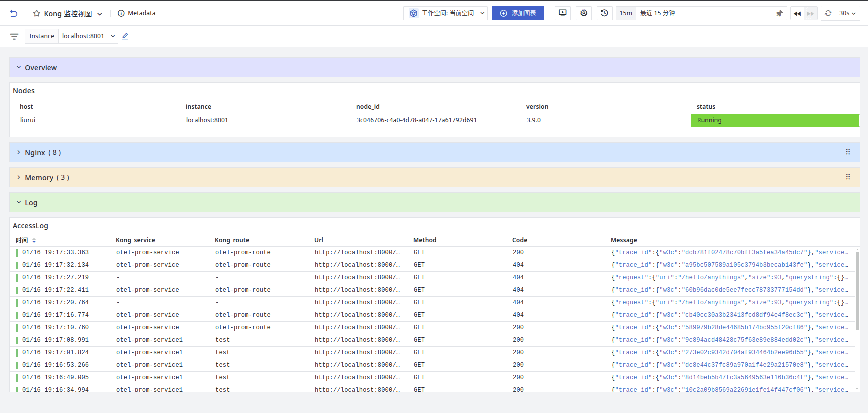Click the AccessLog vertical scrollbar
The width and height of the screenshot is (868, 413).
857,290
